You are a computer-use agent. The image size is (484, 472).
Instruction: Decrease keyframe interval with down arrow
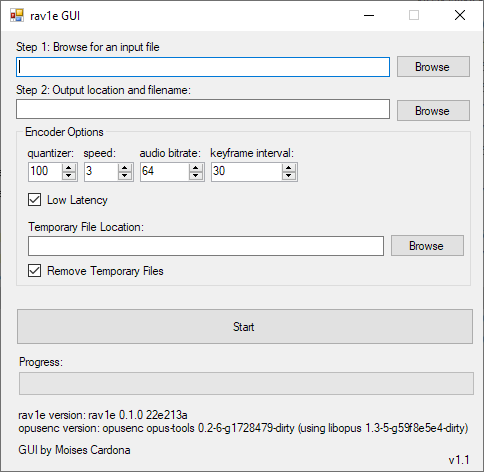[x=289, y=176]
